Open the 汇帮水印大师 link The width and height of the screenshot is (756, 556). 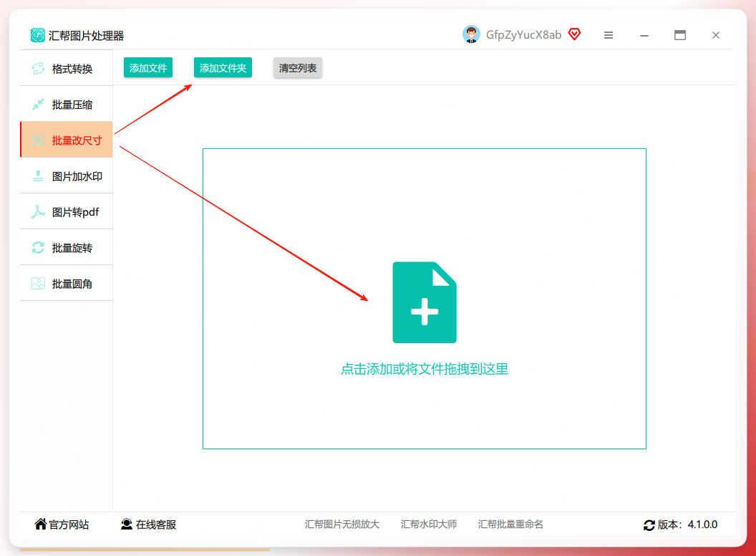click(x=429, y=524)
